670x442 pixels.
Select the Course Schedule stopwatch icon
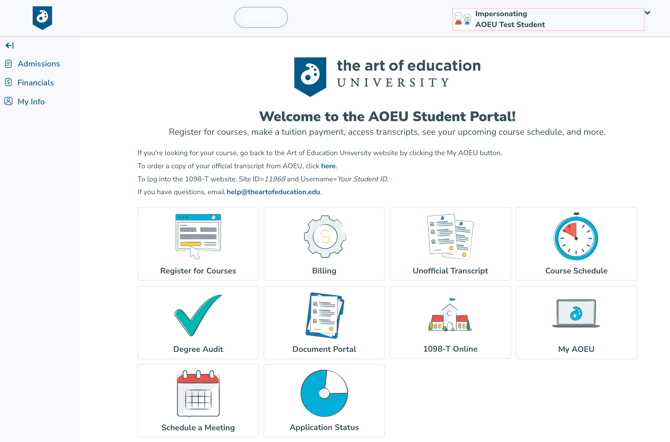(576, 238)
